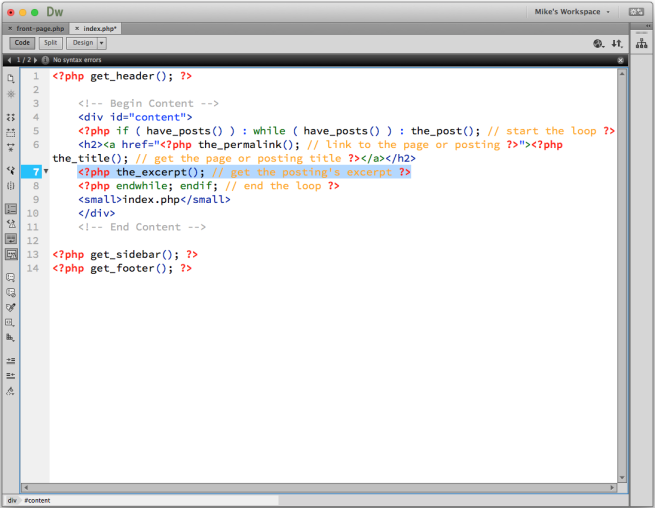This screenshot has width=655, height=508.
Task: Click the End Content comment
Action: tap(142, 227)
